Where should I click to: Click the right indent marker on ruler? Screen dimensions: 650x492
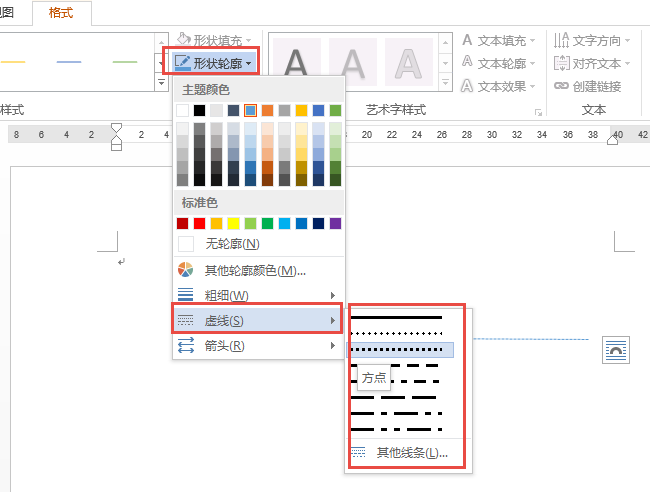tap(612, 141)
